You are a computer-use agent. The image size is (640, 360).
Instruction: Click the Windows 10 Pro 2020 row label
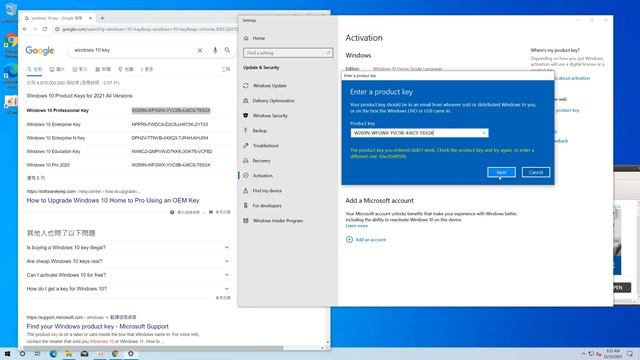(48, 165)
